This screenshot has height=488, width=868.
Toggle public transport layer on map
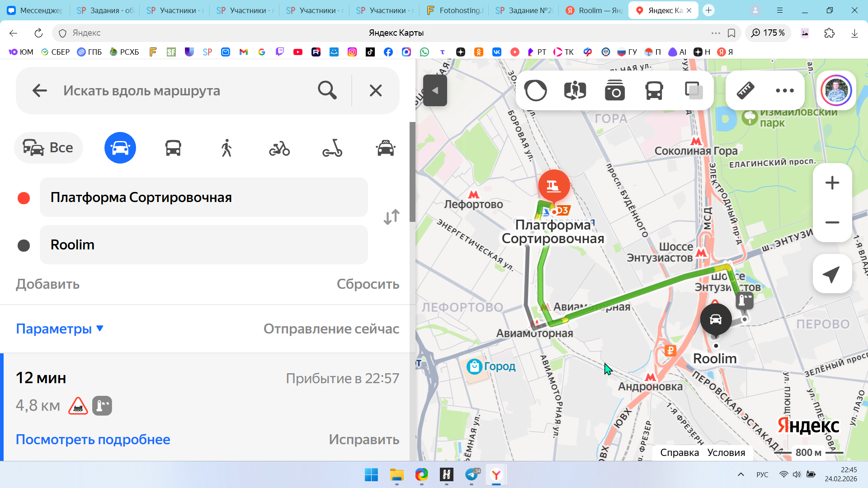point(654,90)
